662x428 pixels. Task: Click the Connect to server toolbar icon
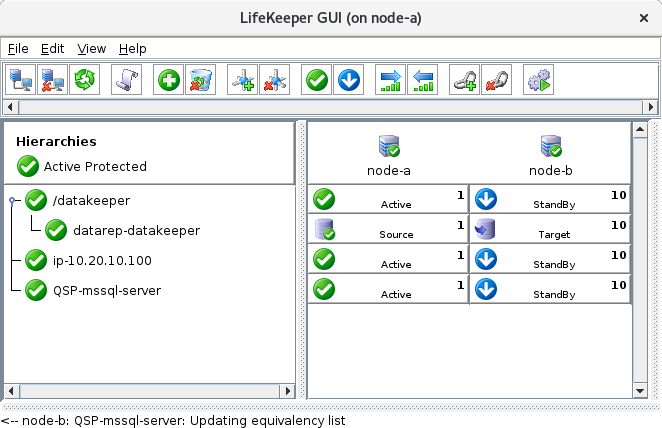tap(20, 80)
